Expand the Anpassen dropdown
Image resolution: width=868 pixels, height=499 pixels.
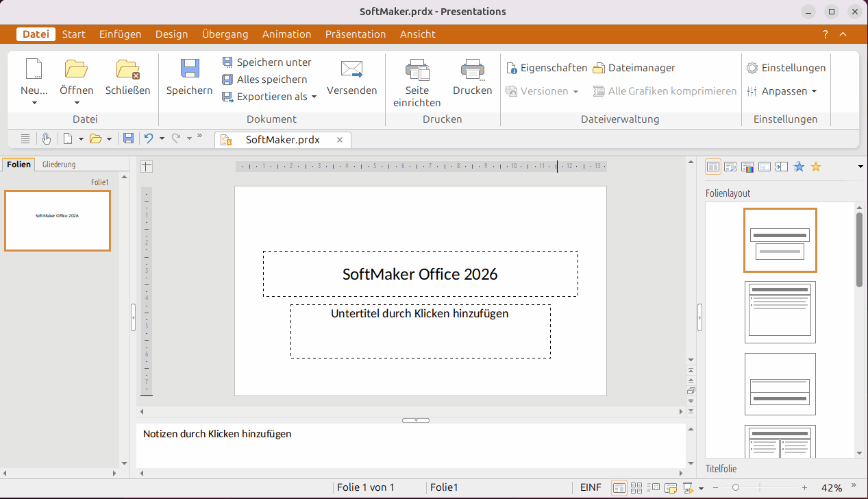point(814,91)
